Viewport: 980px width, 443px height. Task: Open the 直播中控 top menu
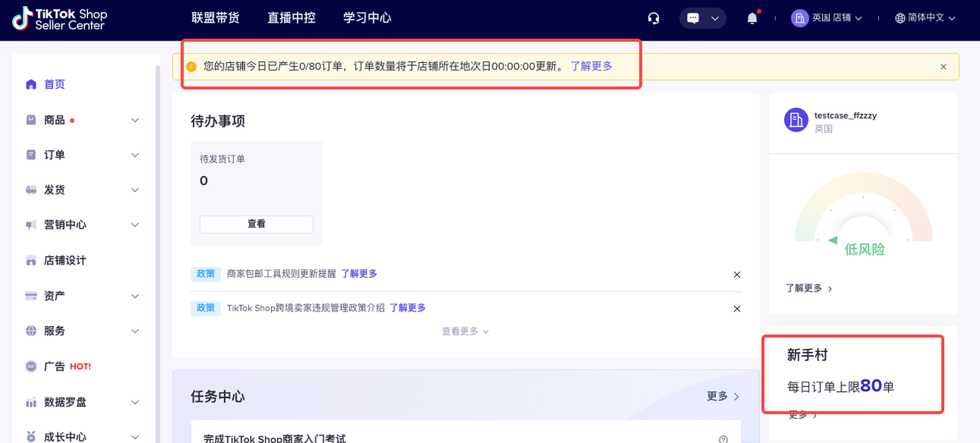(291, 18)
